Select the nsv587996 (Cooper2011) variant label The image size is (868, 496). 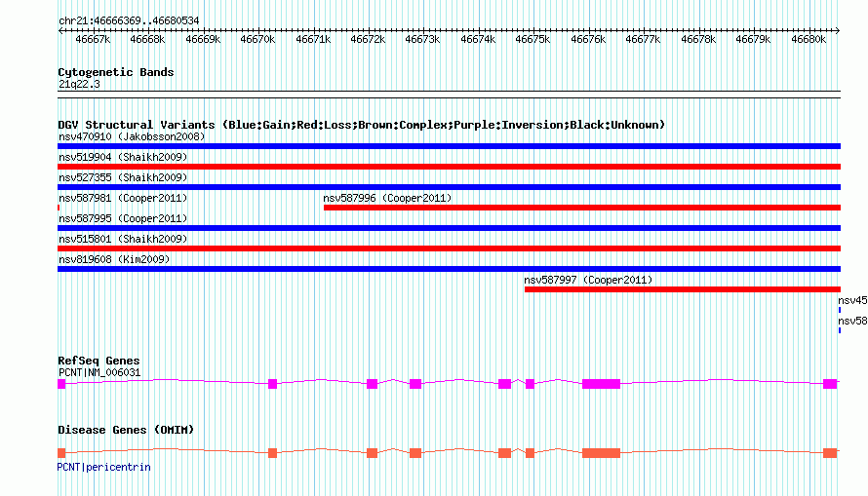[x=387, y=198]
